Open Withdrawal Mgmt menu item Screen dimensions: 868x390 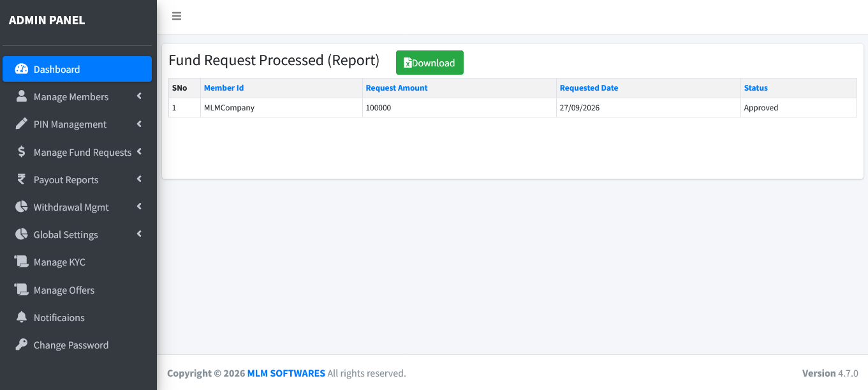(77, 207)
